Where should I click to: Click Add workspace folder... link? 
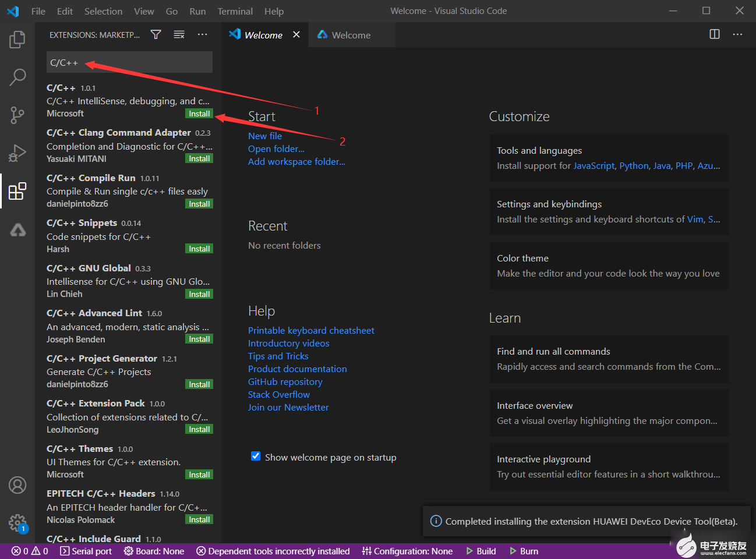(x=296, y=161)
